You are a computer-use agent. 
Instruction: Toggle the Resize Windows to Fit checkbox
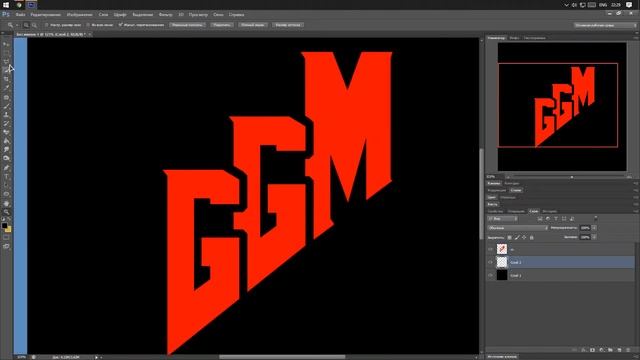pos(47,25)
